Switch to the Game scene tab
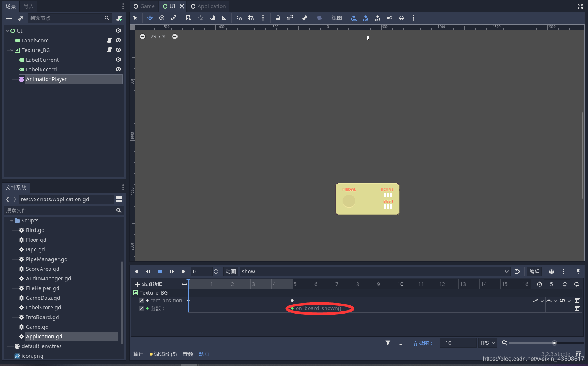This screenshot has width=588, height=366. (144, 6)
